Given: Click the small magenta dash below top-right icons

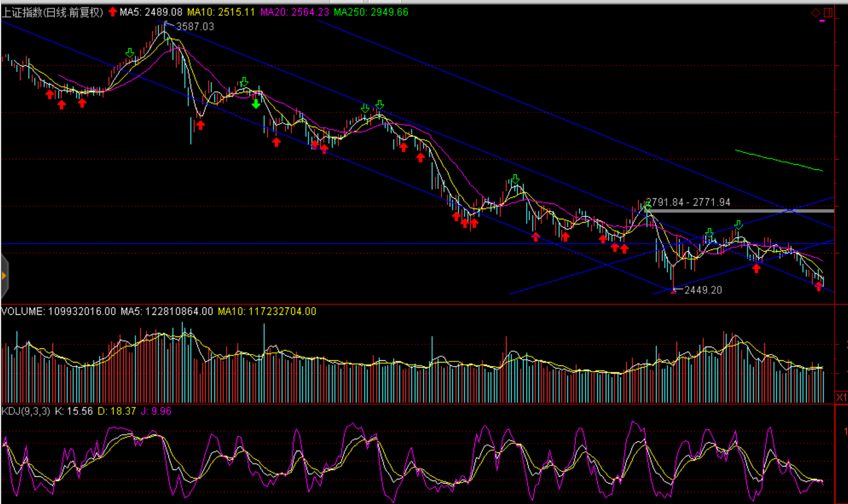Looking at the screenshot, I should (822, 22).
